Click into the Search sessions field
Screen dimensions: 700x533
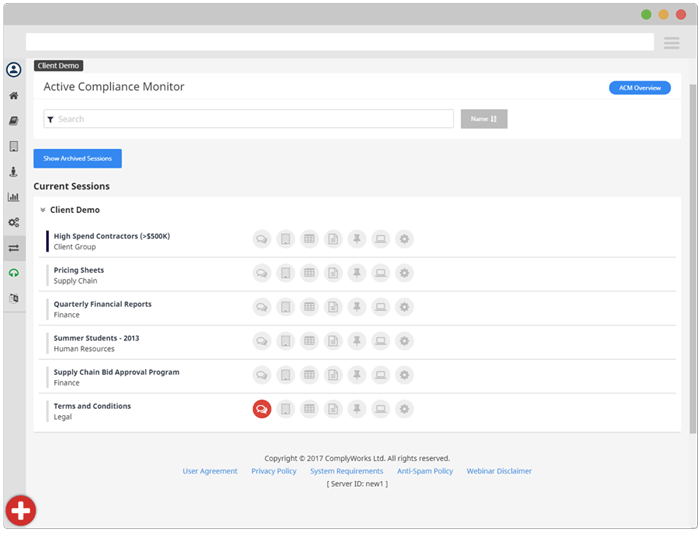coord(250,119)
